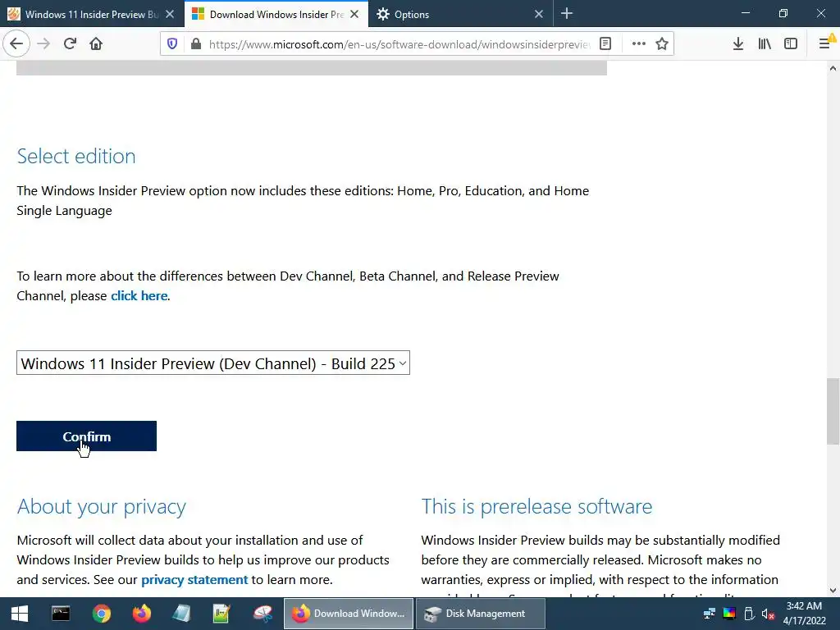Image resolution: width=840 pixels, height=630 pixels.
Task: Reload the current page
Action: coord(70,44)
